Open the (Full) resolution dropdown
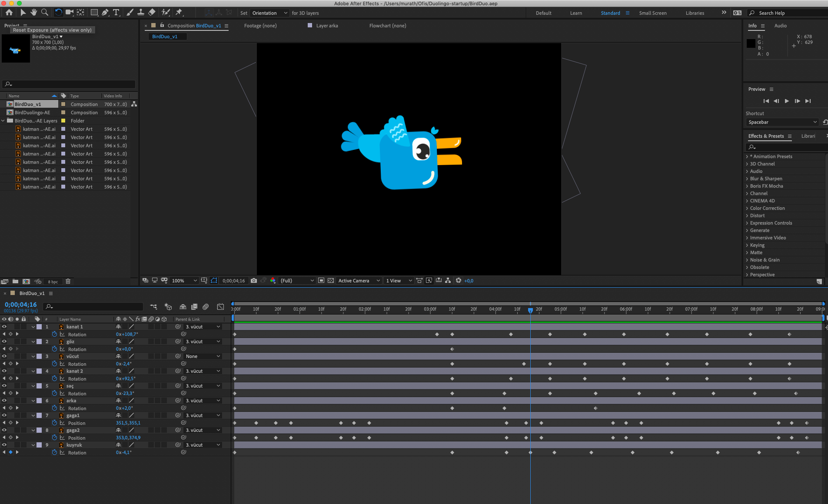Viewport: 828px width, 504px height. tap(297, 281)
